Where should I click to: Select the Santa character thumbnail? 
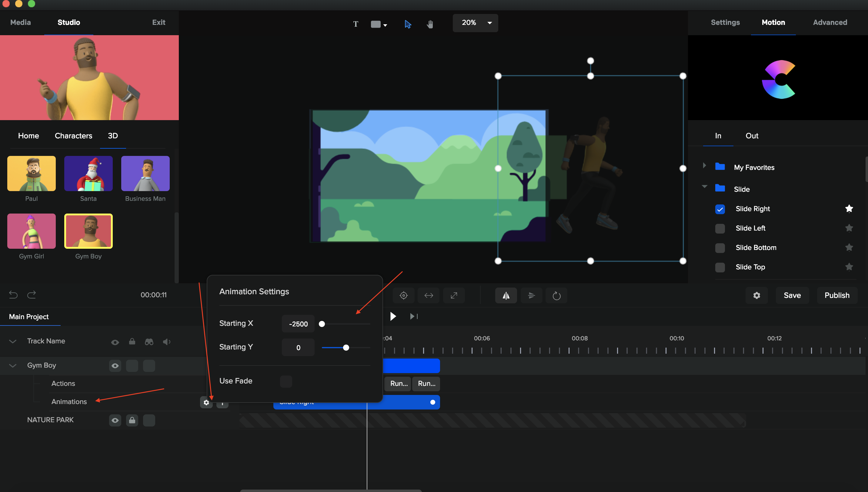[88, 173]
